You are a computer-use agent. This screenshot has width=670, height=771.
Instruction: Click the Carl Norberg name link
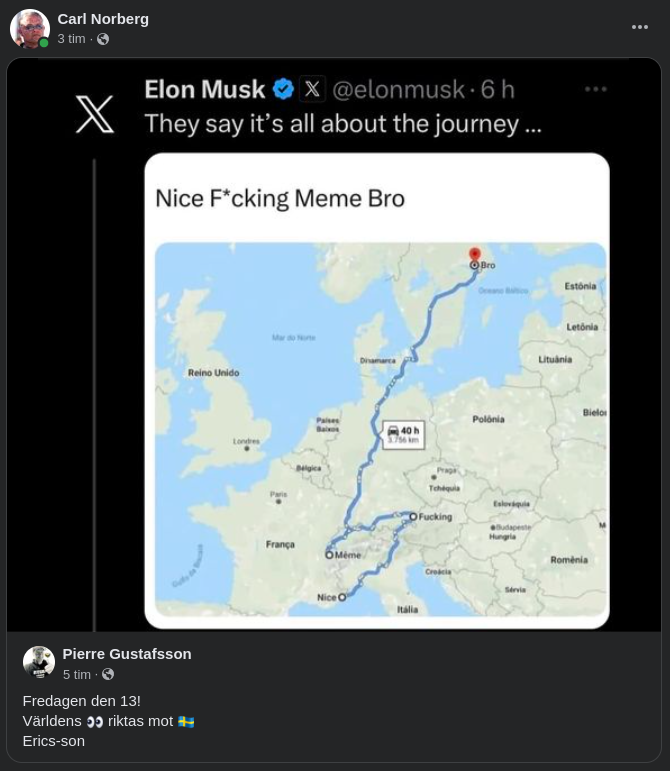click(103, 19)
